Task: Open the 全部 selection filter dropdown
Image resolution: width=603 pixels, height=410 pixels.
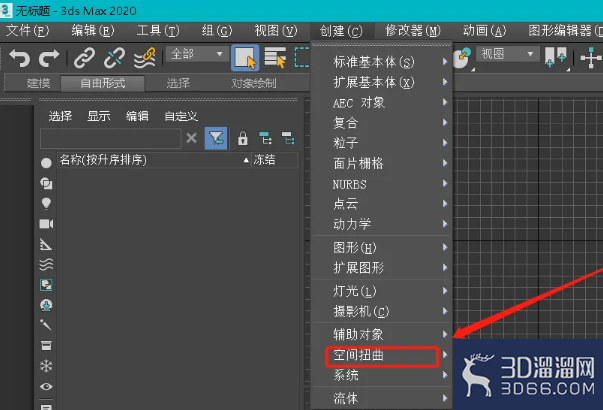Action: coord(197,54)
